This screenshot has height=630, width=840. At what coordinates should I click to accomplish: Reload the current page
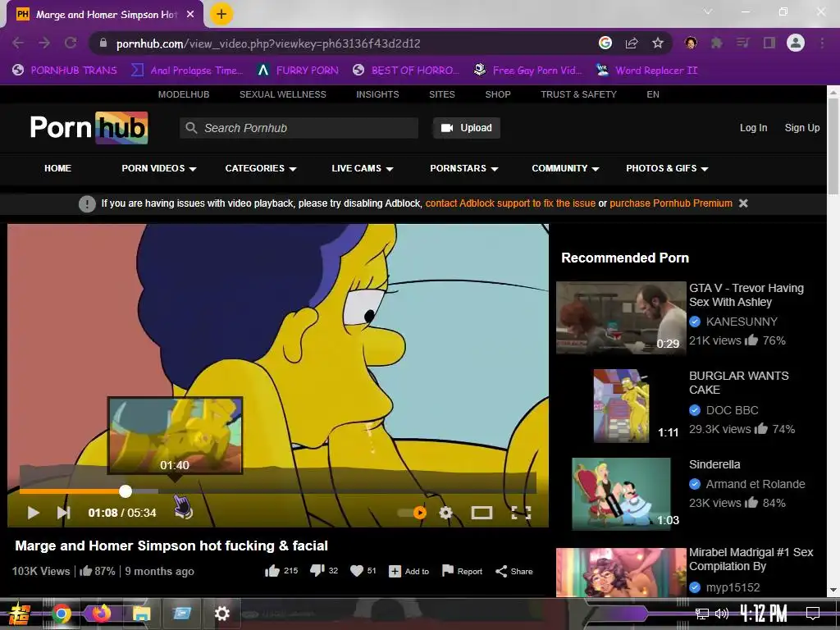[x=71, y=43]
